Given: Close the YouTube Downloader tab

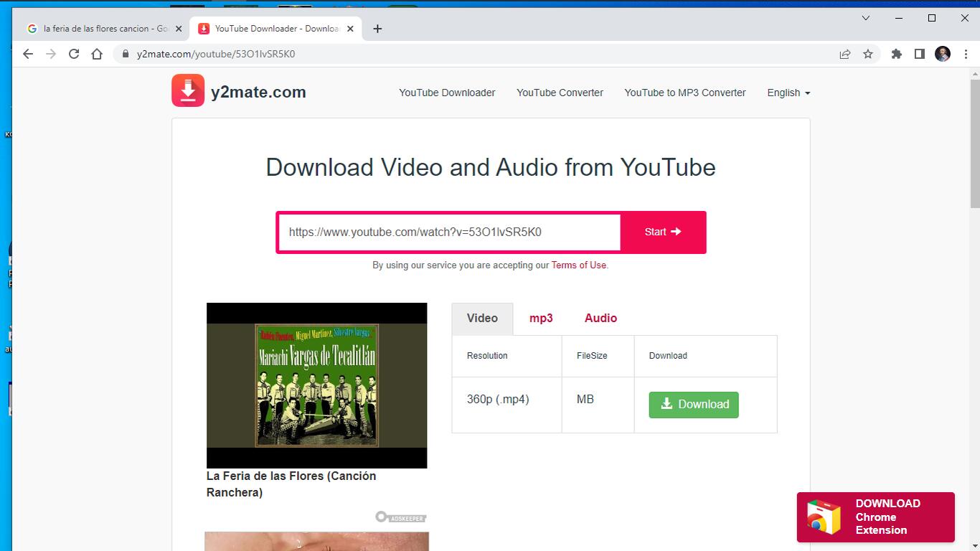Looking at the screenshot, I should point(350,29).
